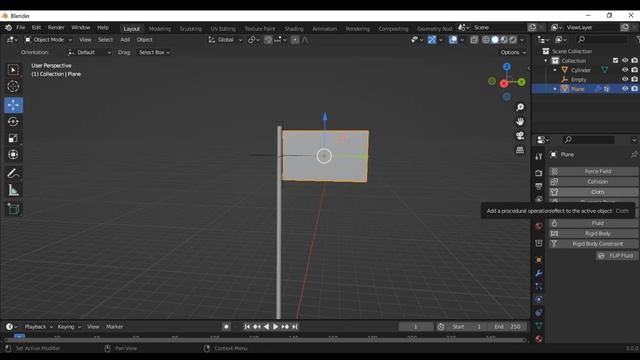Expand the Plane tree item
The image size is (640, 360).
pyautogui.click(x=555, y=89)
